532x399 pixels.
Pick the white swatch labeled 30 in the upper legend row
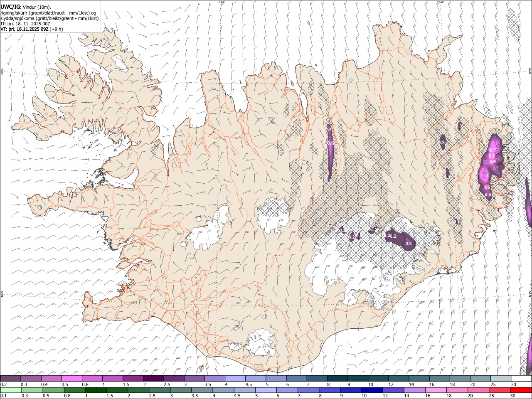pyautogui.click(x=521, y=378)
